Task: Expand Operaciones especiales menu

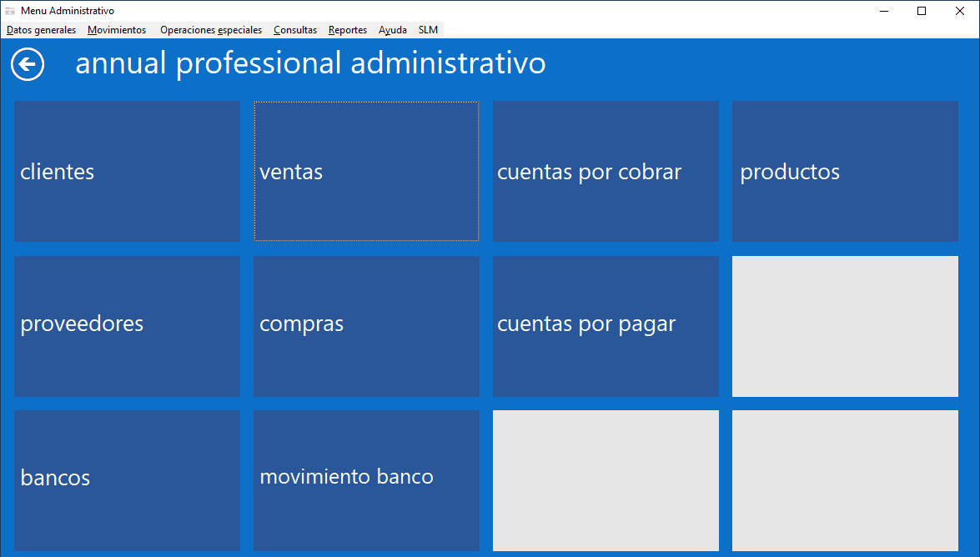Action: coord(211,30)
